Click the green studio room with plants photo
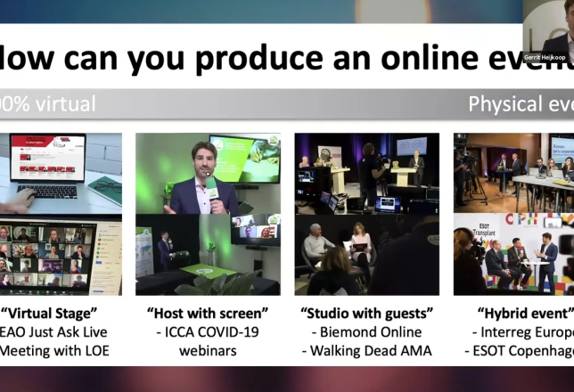This screenshot has height=392, width=574. [x=208, y=255]
